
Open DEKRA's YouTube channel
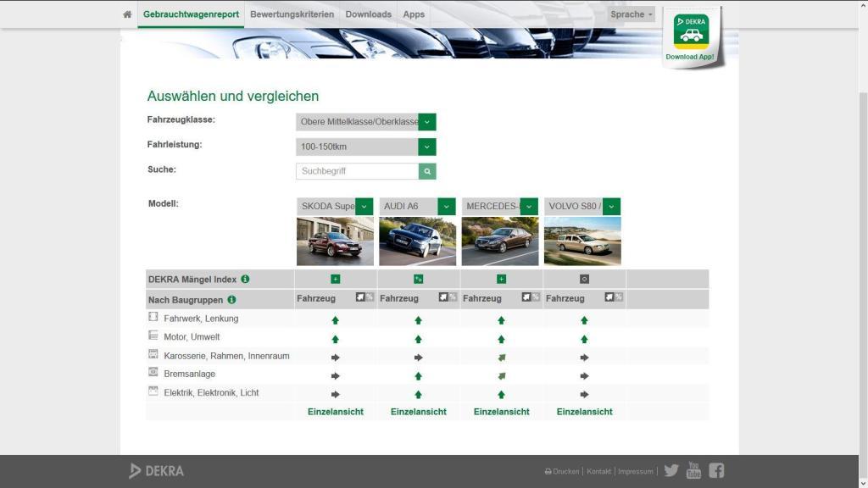click(693, 470)
